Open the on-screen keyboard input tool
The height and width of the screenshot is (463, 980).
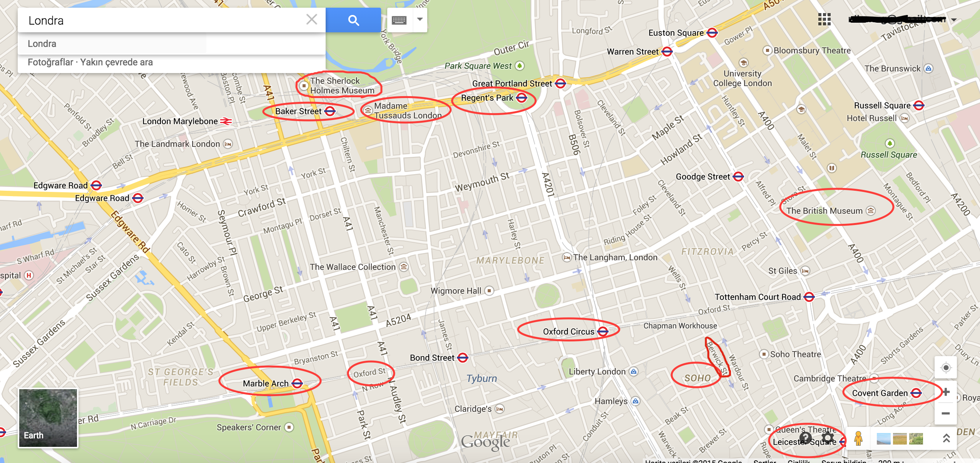[399, 20]
